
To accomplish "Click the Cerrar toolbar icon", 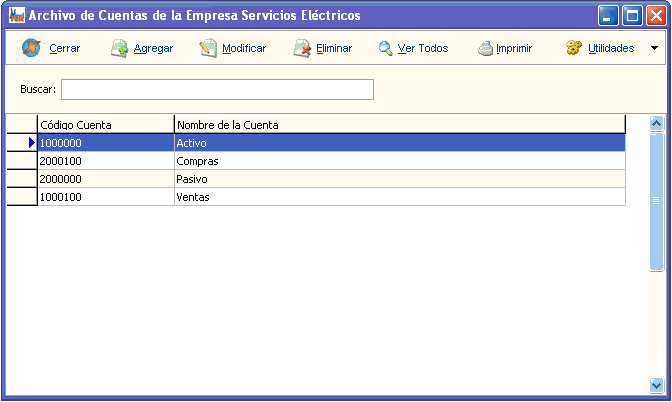I will 32,48.
